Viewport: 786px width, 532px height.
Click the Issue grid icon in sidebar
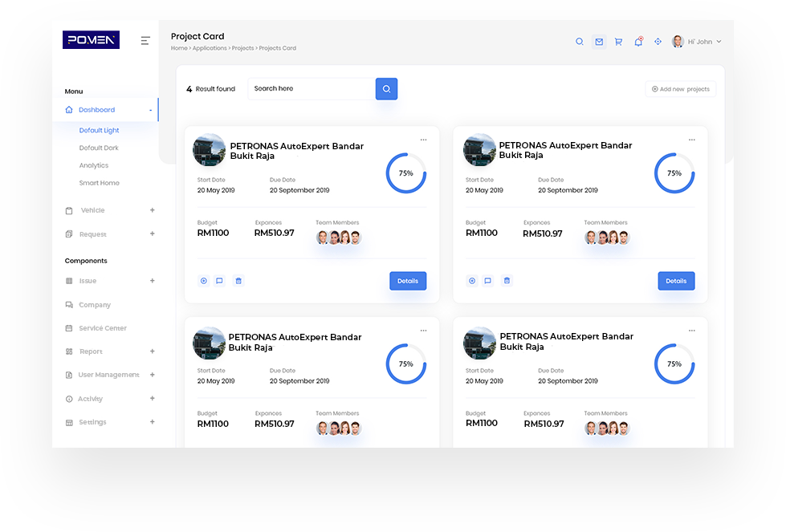[x=69, y=281]
